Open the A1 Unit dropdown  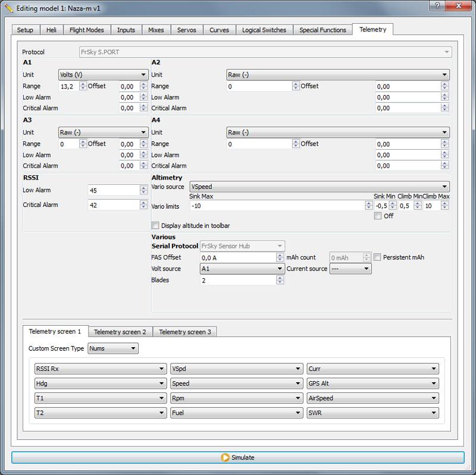click(x=103, y=75)
